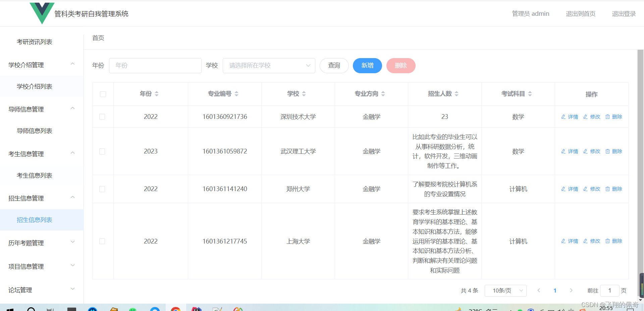Open the 请选择所在学校 school dropdown

coord(268,65)
